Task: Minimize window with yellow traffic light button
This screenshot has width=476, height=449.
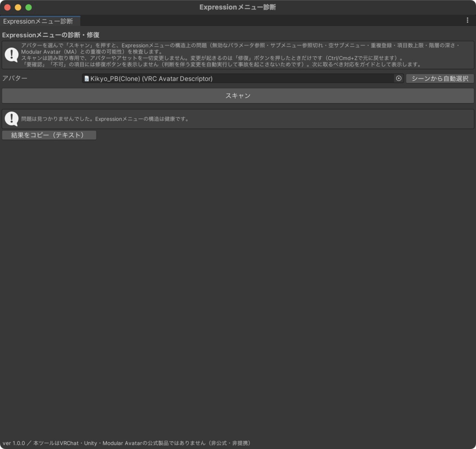Action: 18,7
